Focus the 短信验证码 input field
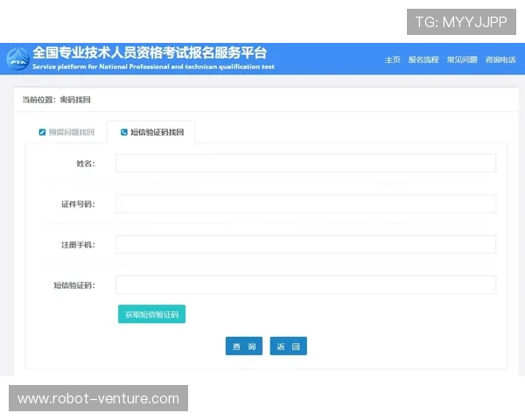 [x=305, y=284]
